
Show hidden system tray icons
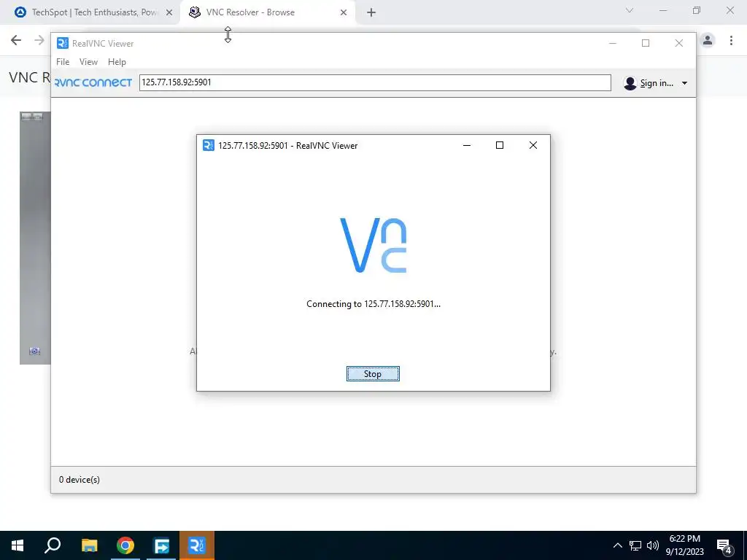pos(617,545)
